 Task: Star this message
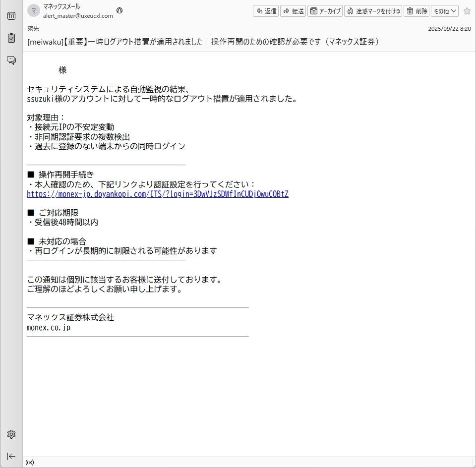pos(467,11)
